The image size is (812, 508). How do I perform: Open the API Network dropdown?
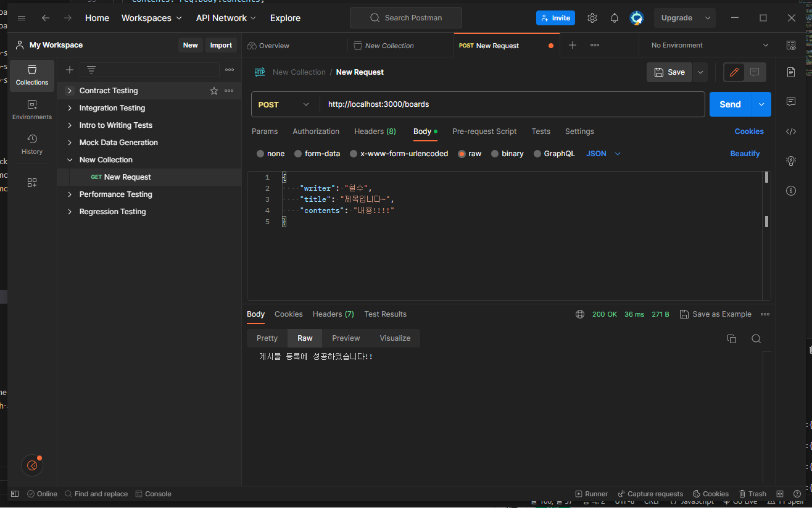tap(226, 18)
